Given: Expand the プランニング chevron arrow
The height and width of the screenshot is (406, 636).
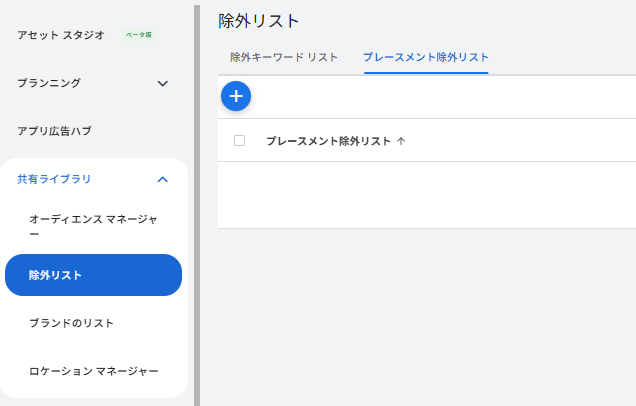Looking at the screenshot, I should tap(163, 83).
